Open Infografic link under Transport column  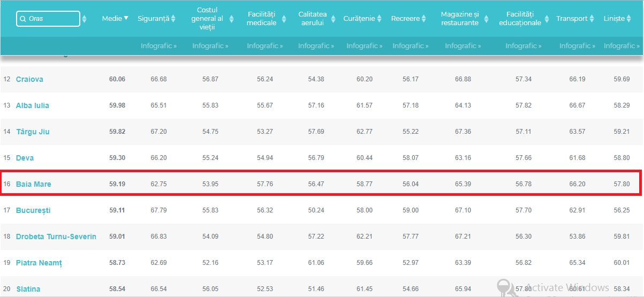pos(578,46)
